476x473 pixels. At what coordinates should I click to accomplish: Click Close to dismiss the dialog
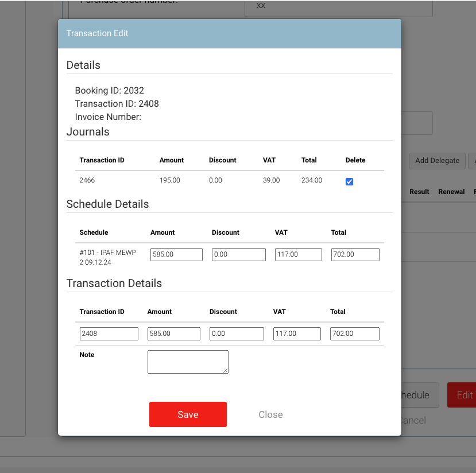pyautogui.click(x=270, y=414)
